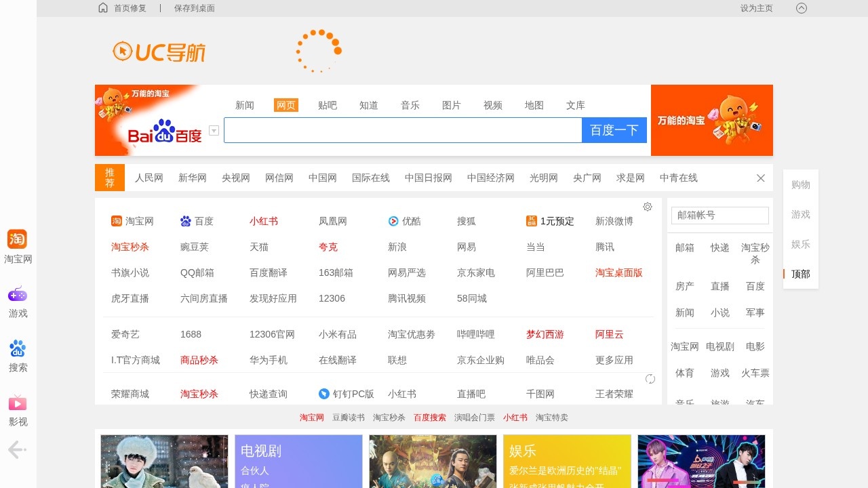Viewport: 868px width, 488px height.
Task: Open the right 万能的淘宝 banner
Action: click(x=712, y=120)
